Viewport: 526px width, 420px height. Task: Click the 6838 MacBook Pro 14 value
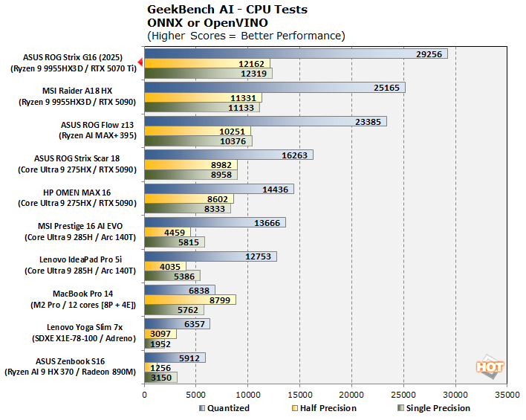tap(199, 291)
